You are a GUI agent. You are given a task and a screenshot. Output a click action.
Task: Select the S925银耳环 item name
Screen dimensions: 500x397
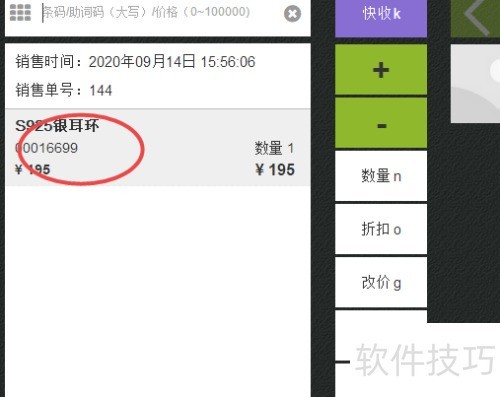point(57,126)
